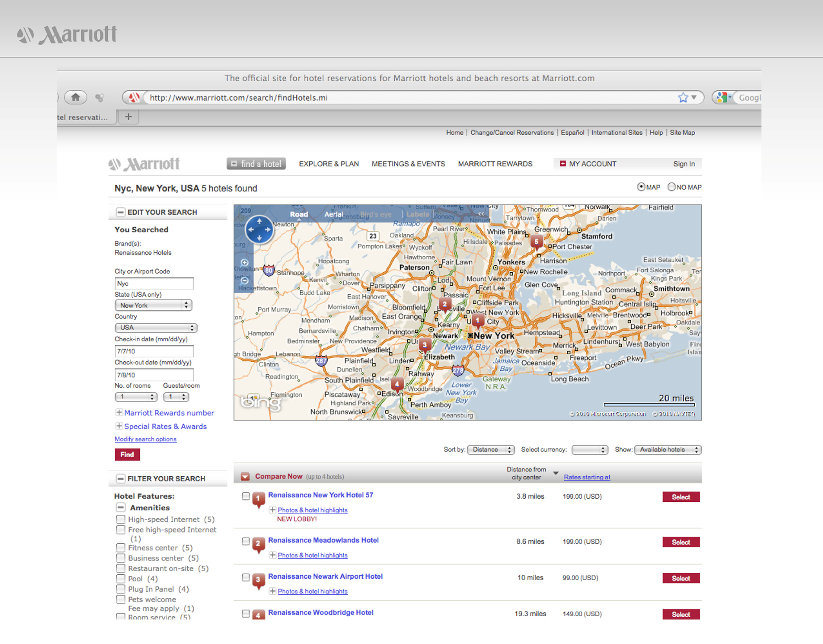Click map pin number 1 on map
The height and width of the screenshot is (644, 823).
[x=478, y=321]
